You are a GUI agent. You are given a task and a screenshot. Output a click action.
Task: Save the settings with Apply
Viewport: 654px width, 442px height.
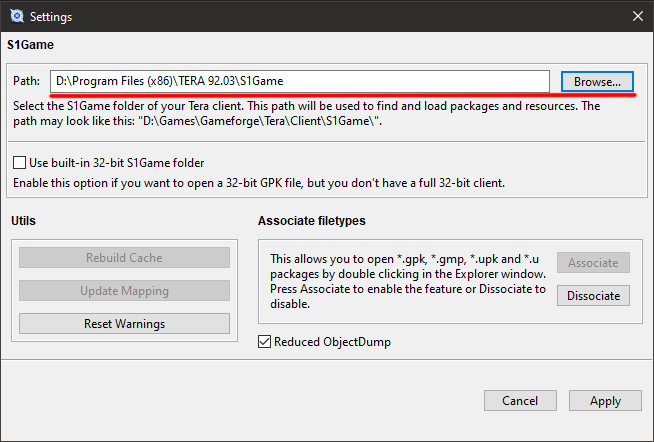(605, 401)
